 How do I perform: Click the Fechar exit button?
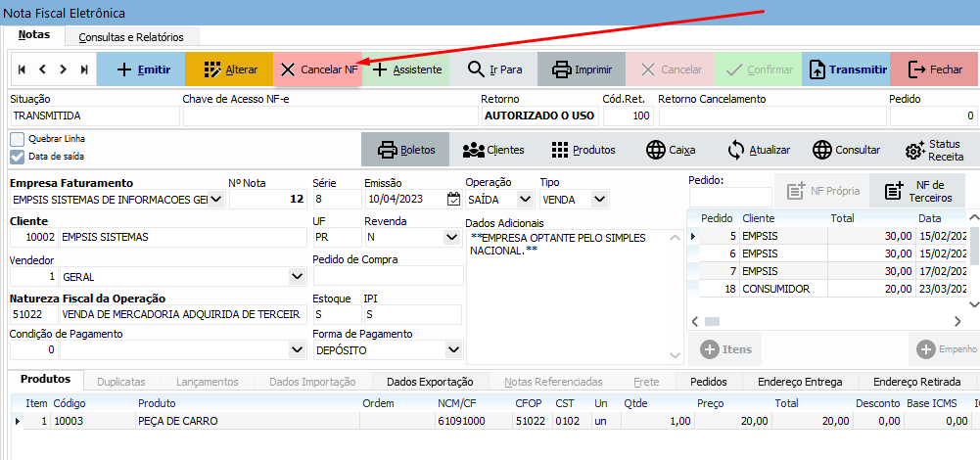pyautogui.click(x=934, y=69)
